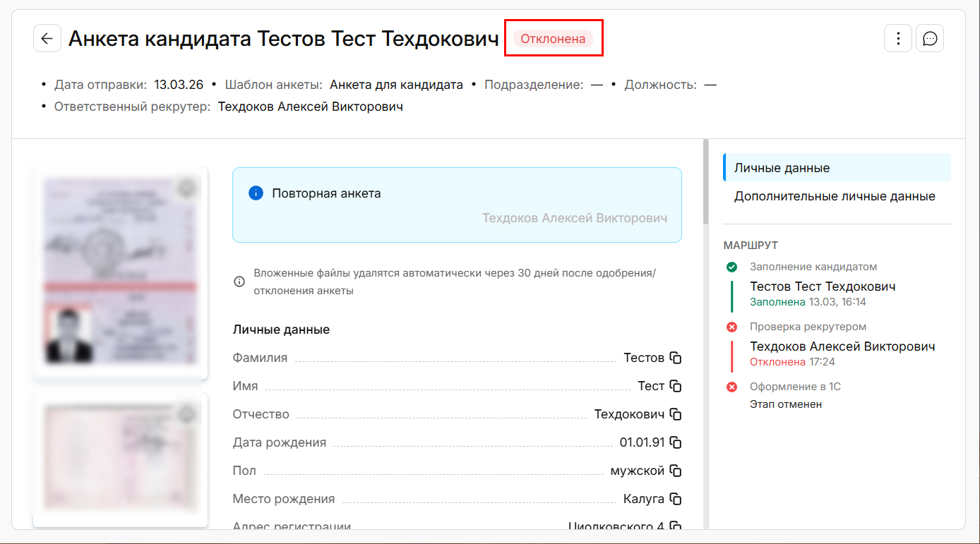Click Тестов Тест Техдокович in route
This screenshot has height=544, width=980.
tap(823, 286)
